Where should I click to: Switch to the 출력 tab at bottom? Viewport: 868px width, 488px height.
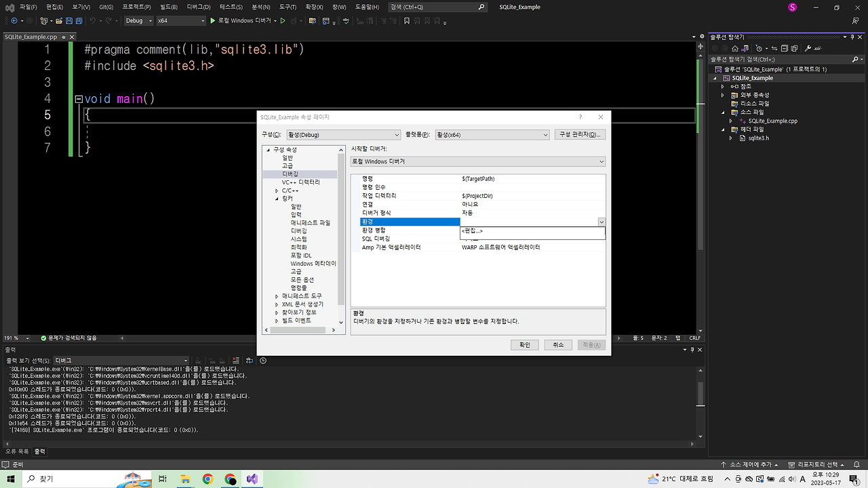tap(40, 451)
